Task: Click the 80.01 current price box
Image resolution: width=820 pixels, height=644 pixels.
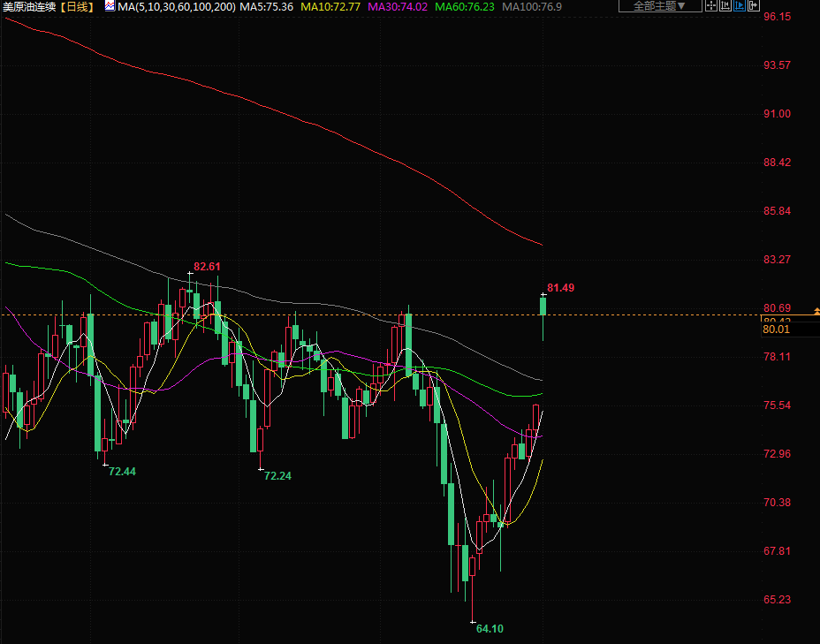Action: click(x=776, y=329)
